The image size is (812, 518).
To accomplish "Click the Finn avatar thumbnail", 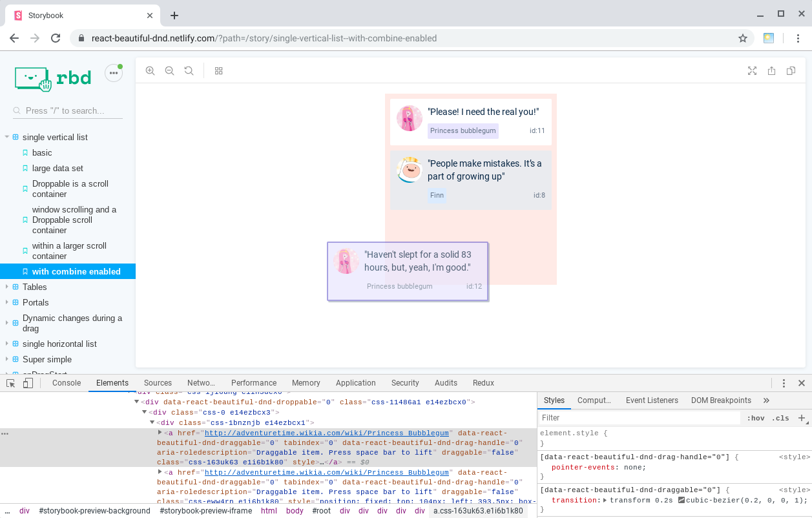I will pyautogui.click(x=410, y=170).
